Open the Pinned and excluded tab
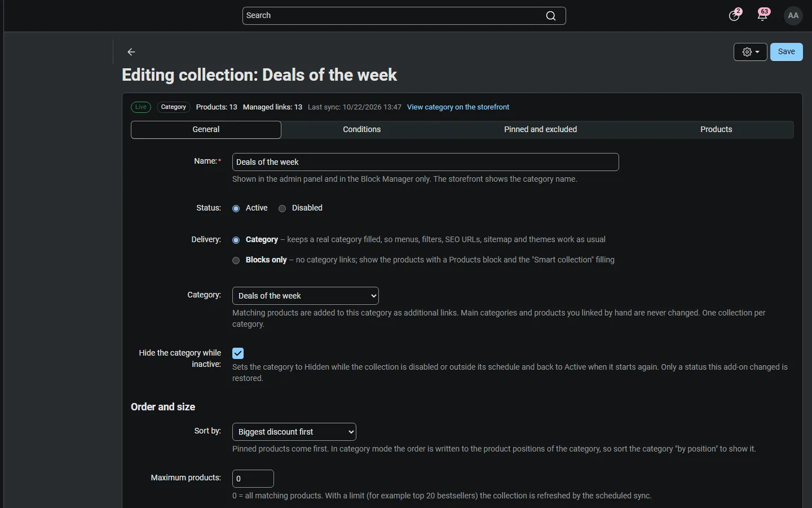Image resolution: width=812 pixels, height=508 pixels. coord(540,130)
